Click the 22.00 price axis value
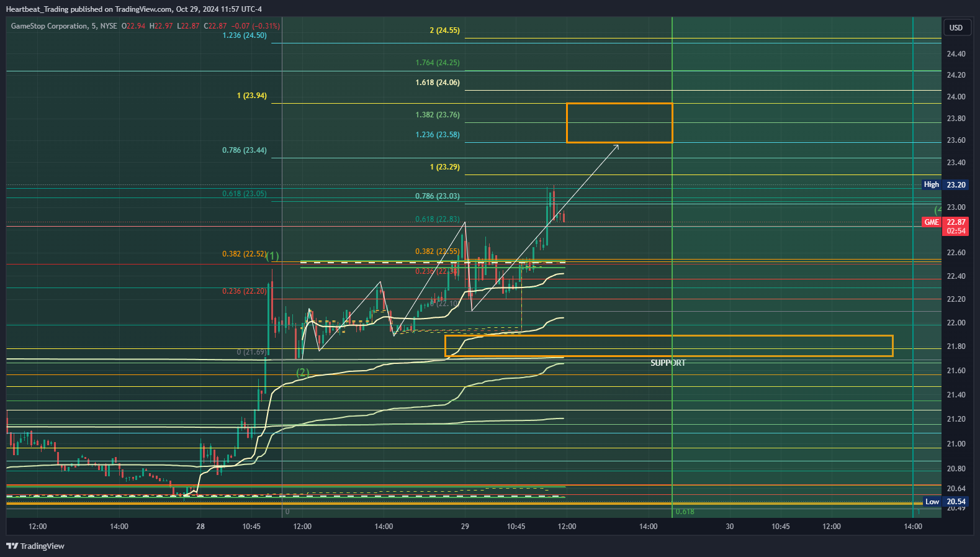 (x=956, y=323)
